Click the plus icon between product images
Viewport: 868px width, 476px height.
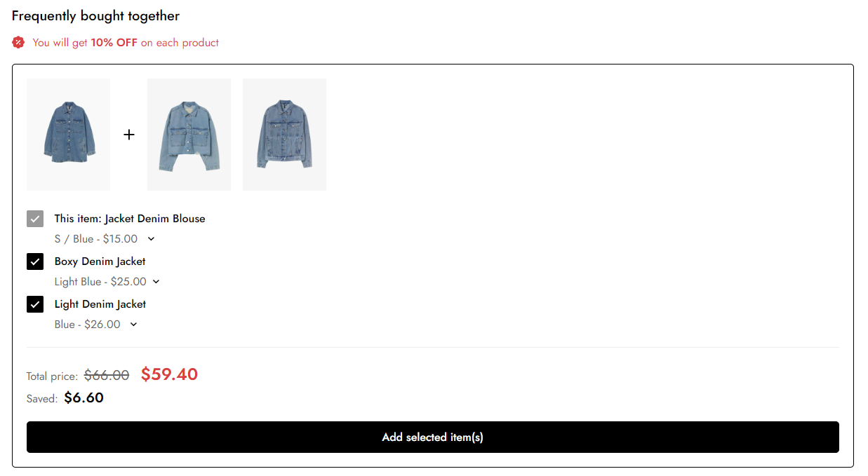(x=129, y=135)
